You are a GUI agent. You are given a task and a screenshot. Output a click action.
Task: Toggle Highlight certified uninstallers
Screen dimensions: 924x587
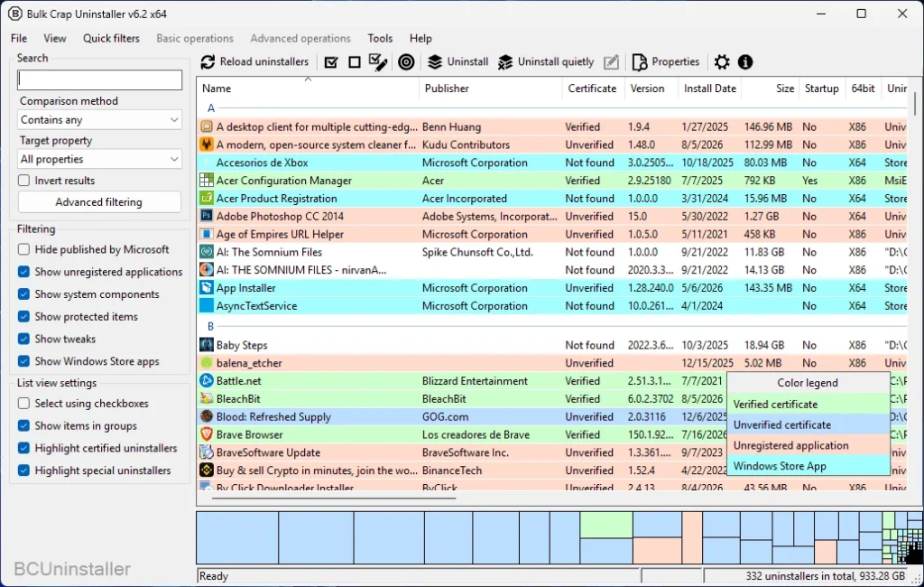point(23,448)
